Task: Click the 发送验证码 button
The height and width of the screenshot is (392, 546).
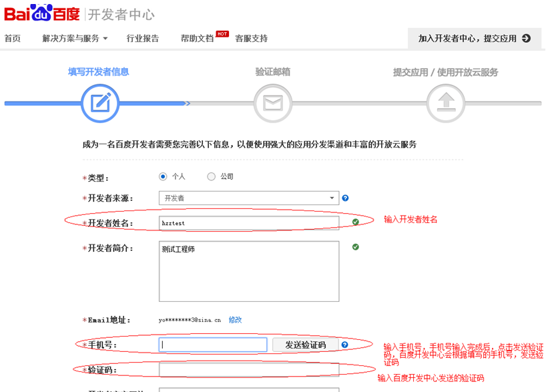Action: (305, 345)
